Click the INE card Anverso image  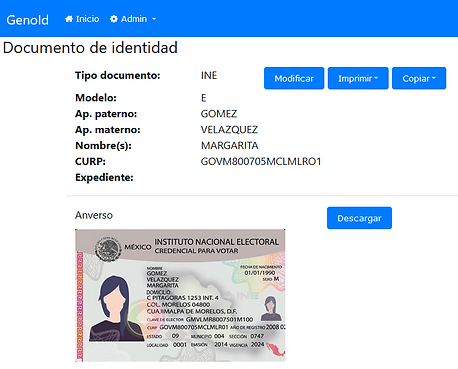pos(180,295)
